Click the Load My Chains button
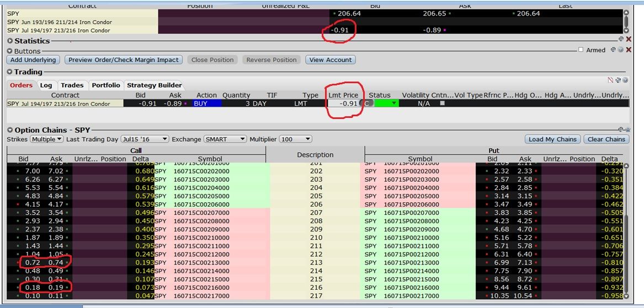 (x=553, y=139)
